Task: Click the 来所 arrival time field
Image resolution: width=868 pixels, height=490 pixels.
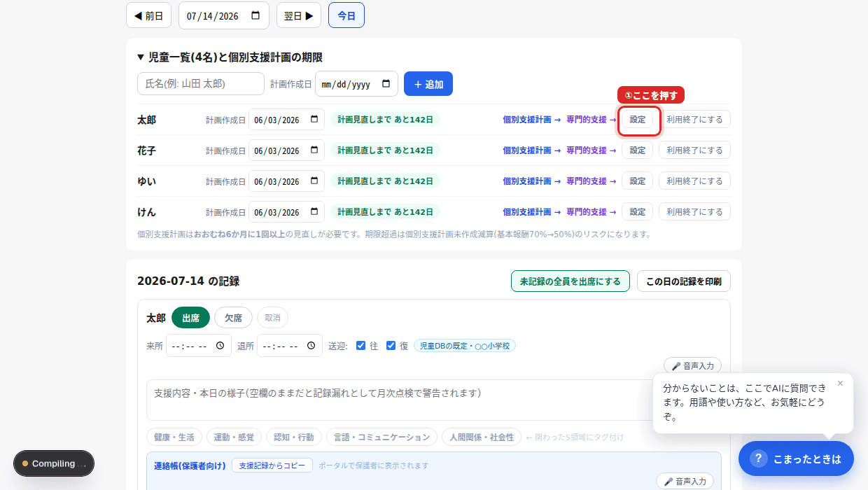Action: click(199, 346)
